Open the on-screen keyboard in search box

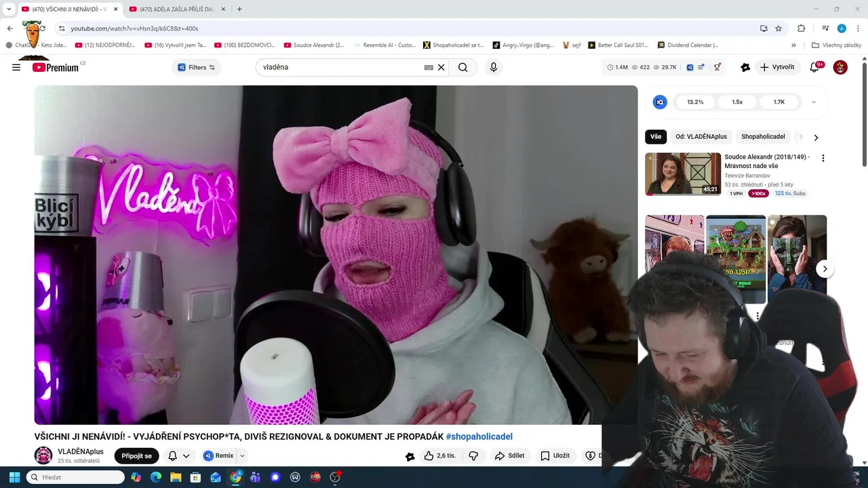coord(429,67)
